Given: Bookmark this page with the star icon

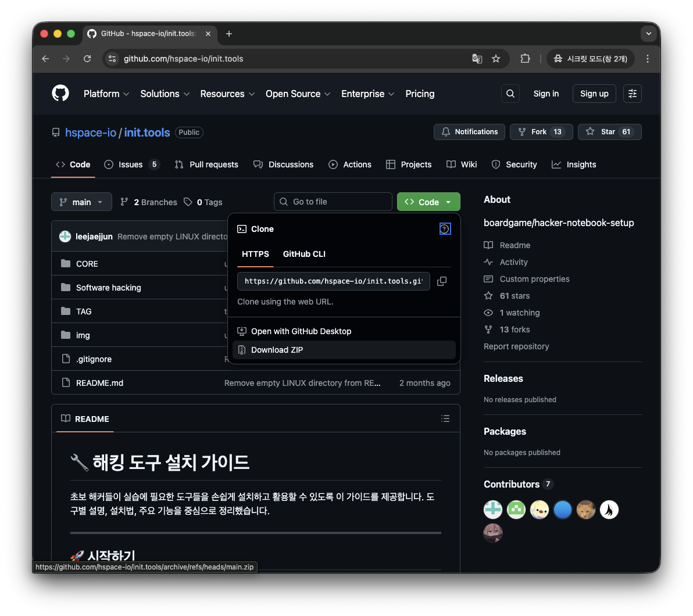Looking at the screenshot, I should click(496, 59).
